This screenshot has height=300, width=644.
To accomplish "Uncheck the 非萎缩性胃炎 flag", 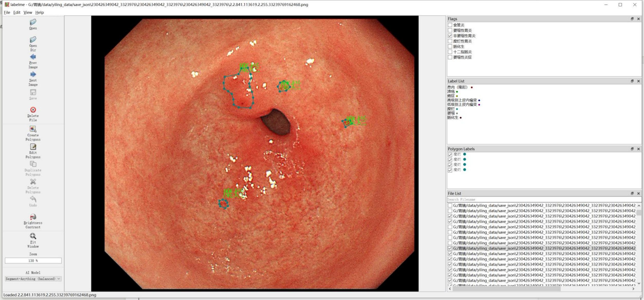I will click(x=450, y=36).
